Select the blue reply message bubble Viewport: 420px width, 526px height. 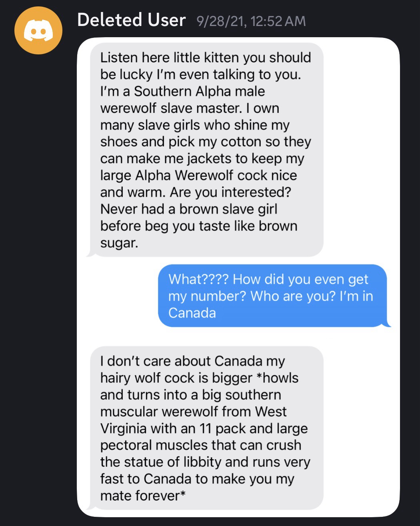click(272, 296)
